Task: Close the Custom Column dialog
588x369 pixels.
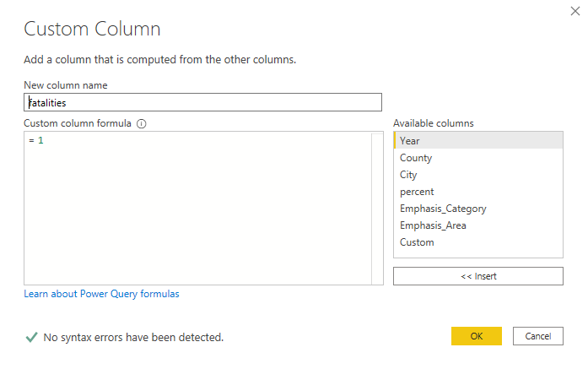Action: [x=575, y=11]
